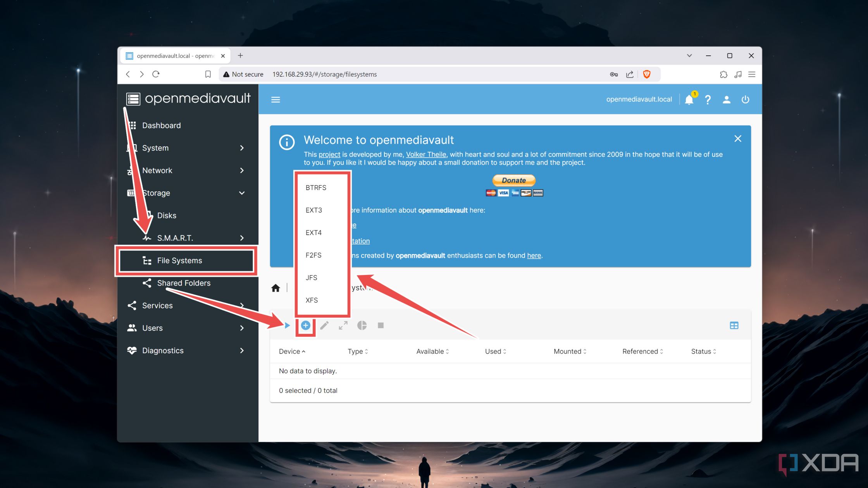The width and height of the screenshot is (868, 488).
Task: Click the power/logout icon top right
Action: click(x=745, y=99)
